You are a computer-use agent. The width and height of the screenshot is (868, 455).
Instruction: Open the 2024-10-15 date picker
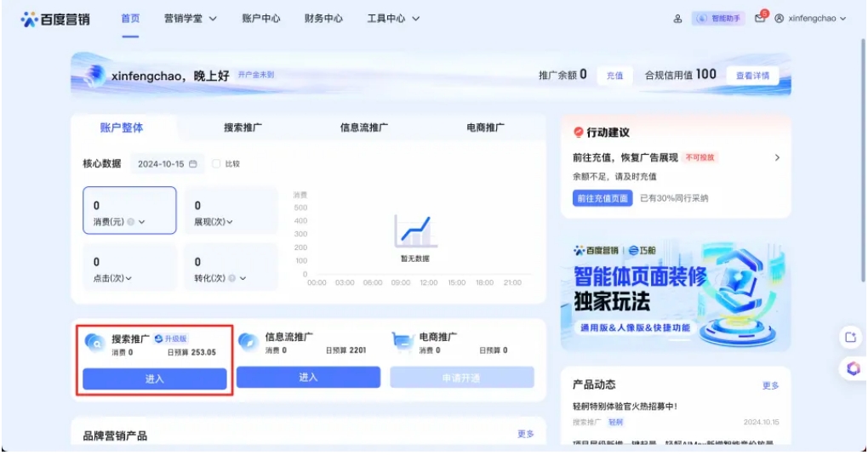coord(167,164)
